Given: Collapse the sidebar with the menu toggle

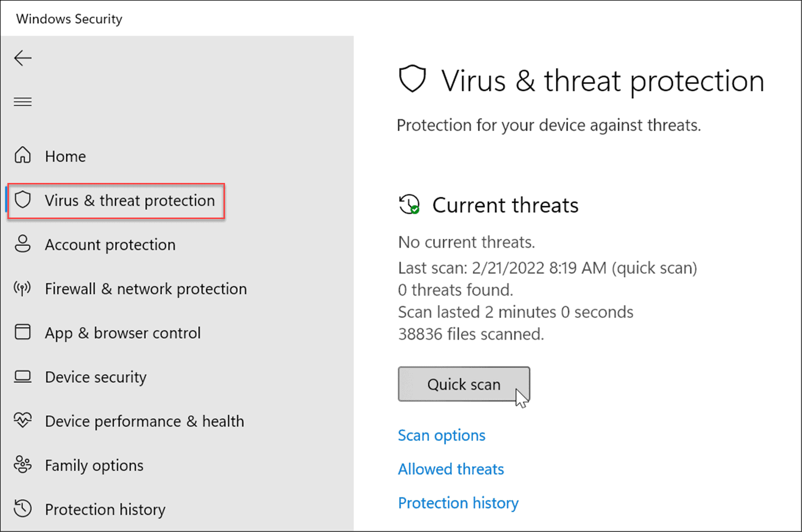Looking at the screenshot, I should point(23,101).
